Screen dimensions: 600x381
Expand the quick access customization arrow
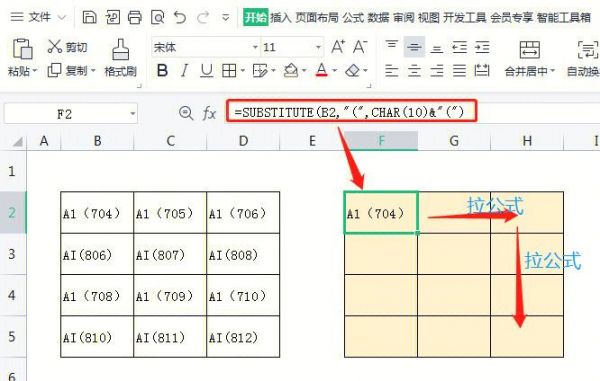pos(226,18)
